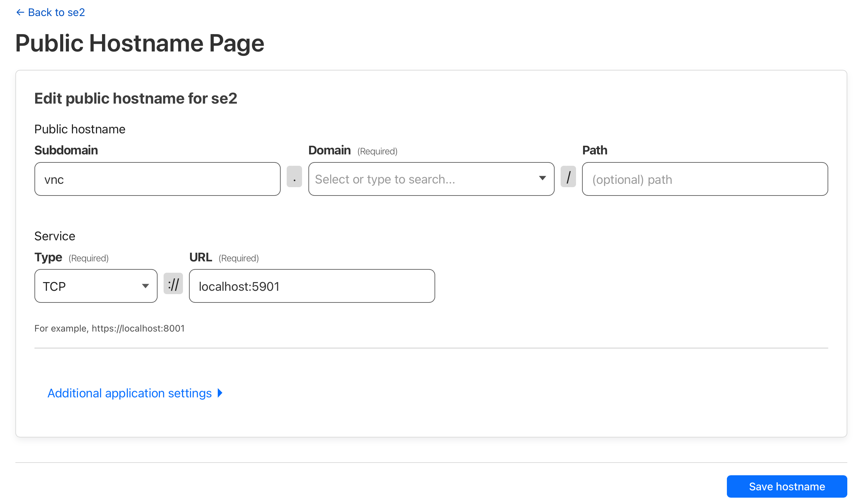Image resolution: width=857 pixels, height=504 pixels.
Task: Click the Domain dropdown caret arrow
Action: pos(543,178)
